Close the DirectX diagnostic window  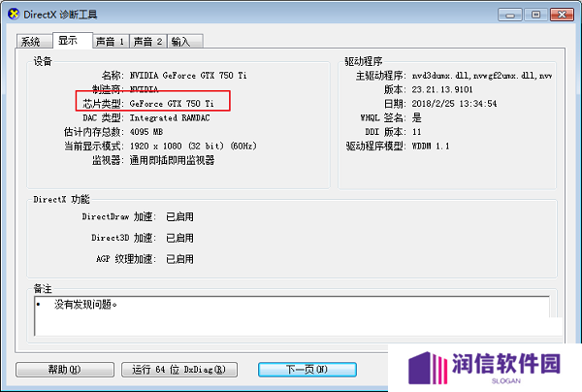click(x=562, y=15)
